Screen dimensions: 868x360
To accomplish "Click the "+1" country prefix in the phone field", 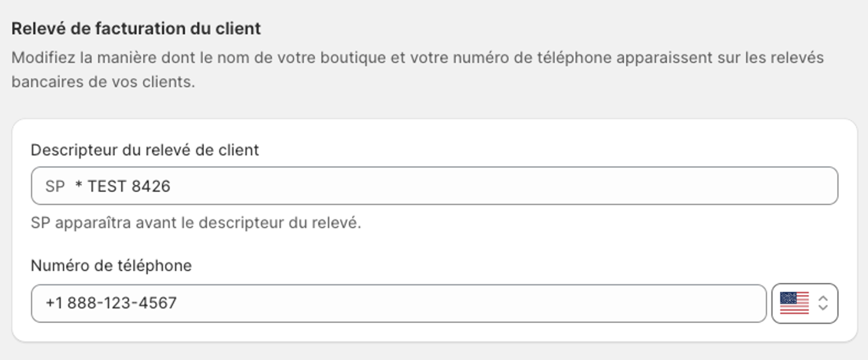I will 54,303.
